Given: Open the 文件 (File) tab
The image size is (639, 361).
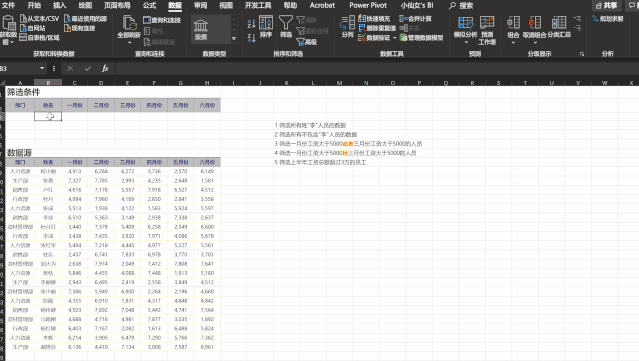Looking at the screenshot, I should coord(8,5).
